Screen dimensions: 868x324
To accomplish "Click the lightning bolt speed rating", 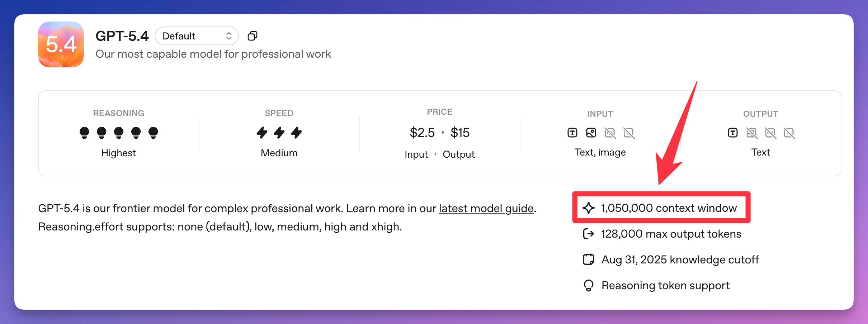I will [279, 133].
